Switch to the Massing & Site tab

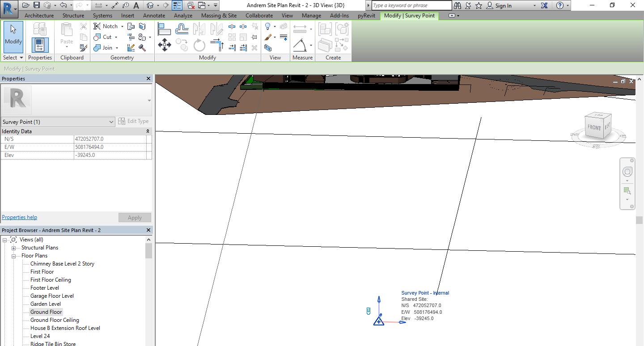coord(219,16)
